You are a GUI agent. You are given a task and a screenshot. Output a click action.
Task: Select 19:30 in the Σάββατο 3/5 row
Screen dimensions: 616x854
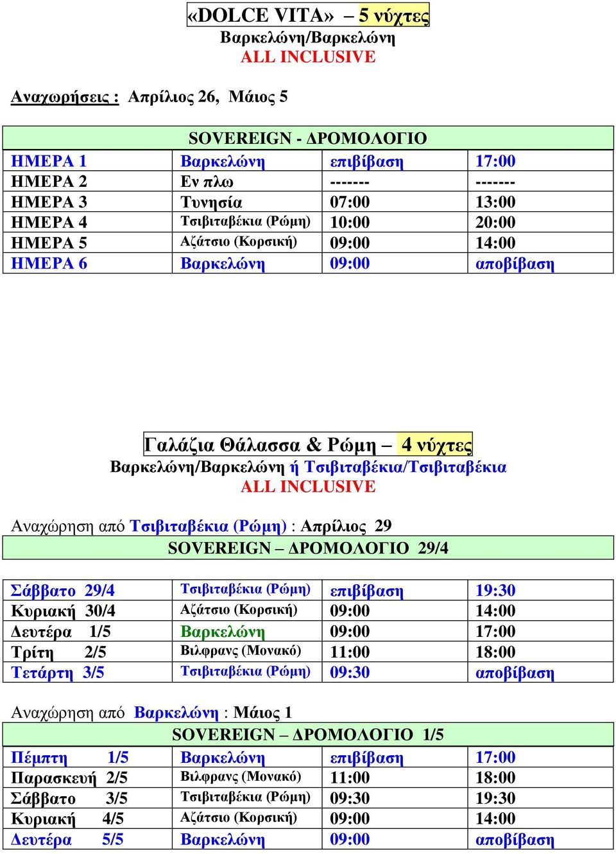click(495, 799)
